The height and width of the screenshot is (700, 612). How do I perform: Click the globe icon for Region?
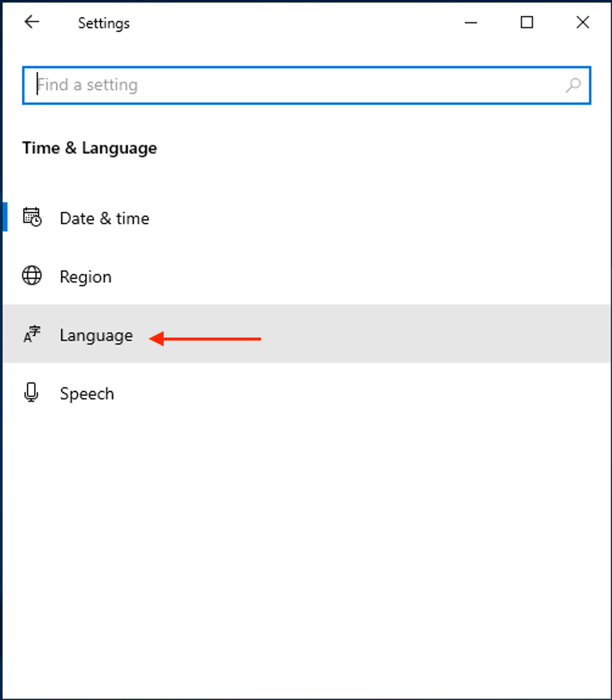pos(32,276)
